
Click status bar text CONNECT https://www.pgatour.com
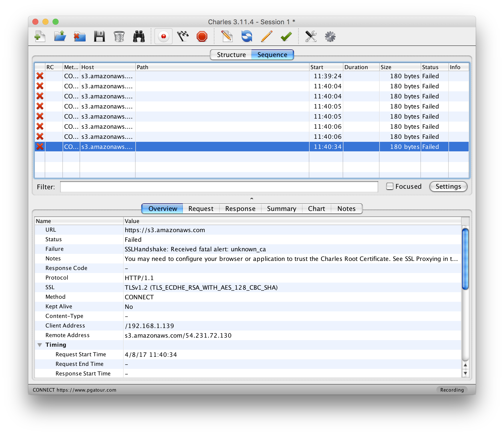point(74,390)
